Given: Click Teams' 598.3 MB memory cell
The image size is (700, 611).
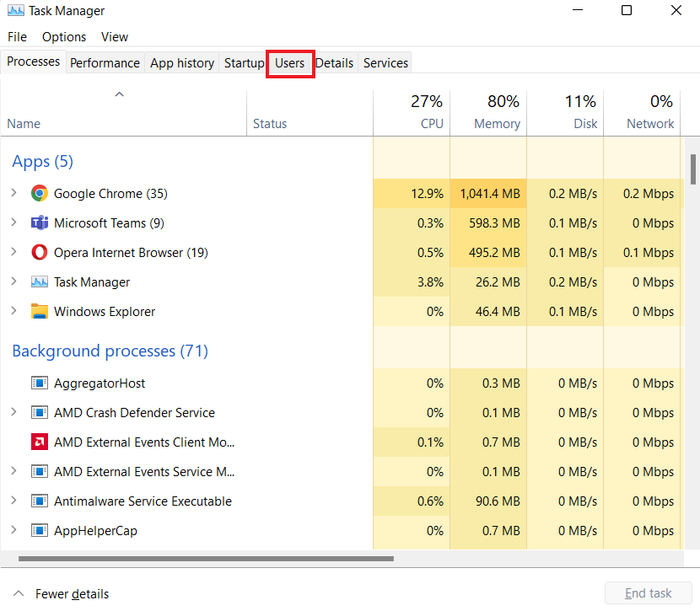Looking at the screenshot, I should [x=488, y=223].
